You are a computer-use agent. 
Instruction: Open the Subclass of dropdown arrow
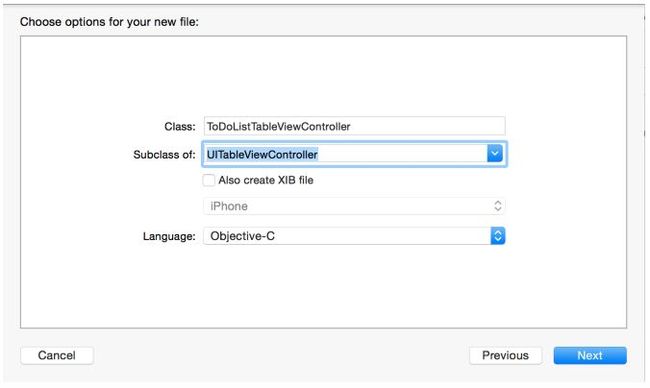click(x=495, y=154)
